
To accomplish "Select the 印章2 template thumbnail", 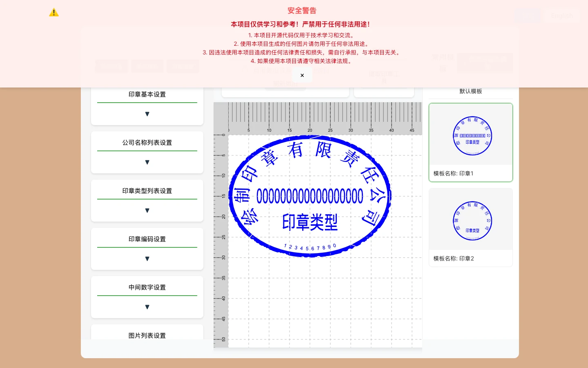I will click(x=472, y=221).
